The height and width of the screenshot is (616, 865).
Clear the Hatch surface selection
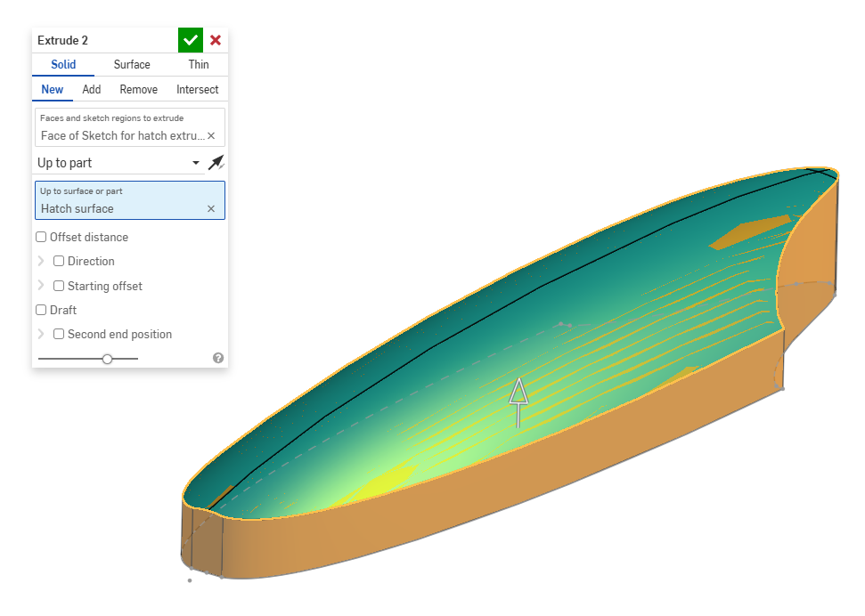pos(211,208)
